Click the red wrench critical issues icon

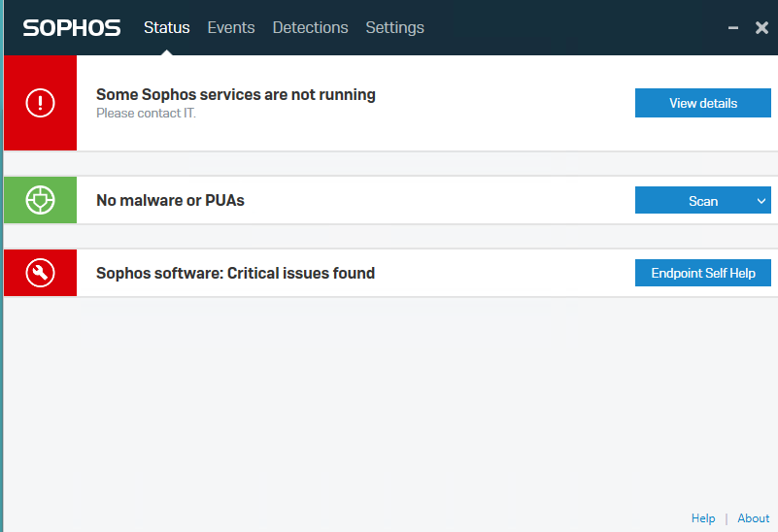40,273
